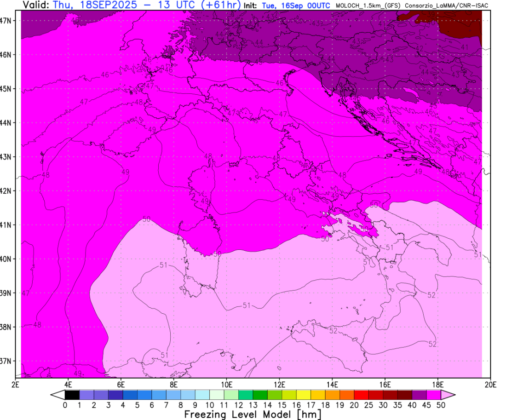This screenshot has width=506, height=420.
Task: Click the 'Freezing Level Model [hm]' caption
Action: tap(253, 414)
